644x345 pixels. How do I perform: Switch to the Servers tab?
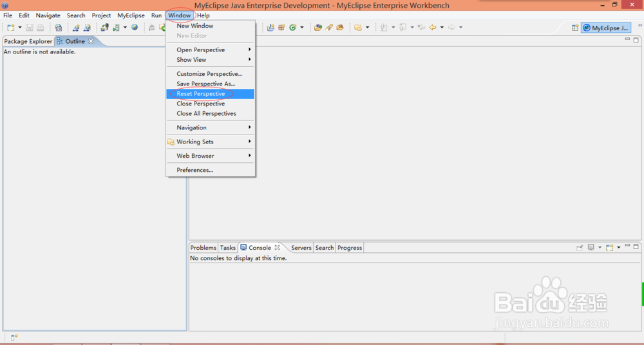(x=301, y=248)
